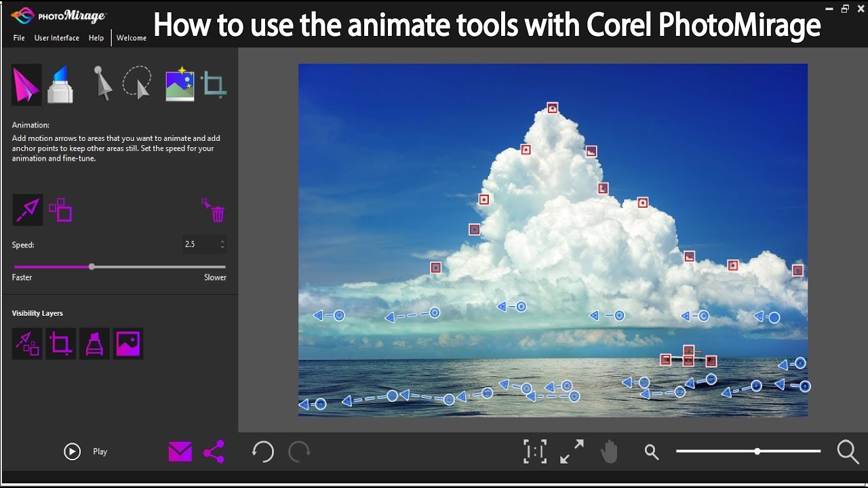Play the animation preview

tap(72, 451)
